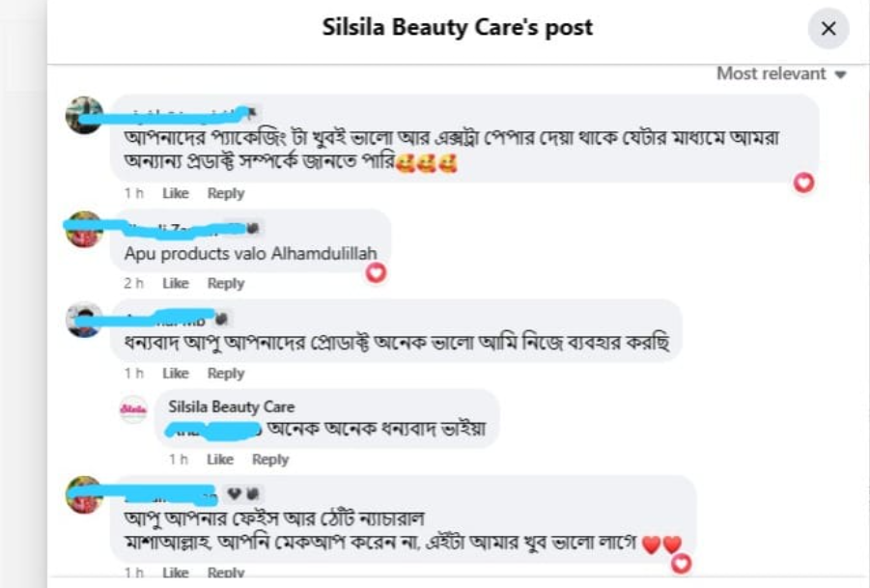Reply to the first packaging comment
This screenshot has height=588, width=870.
(x=226, y=193)
